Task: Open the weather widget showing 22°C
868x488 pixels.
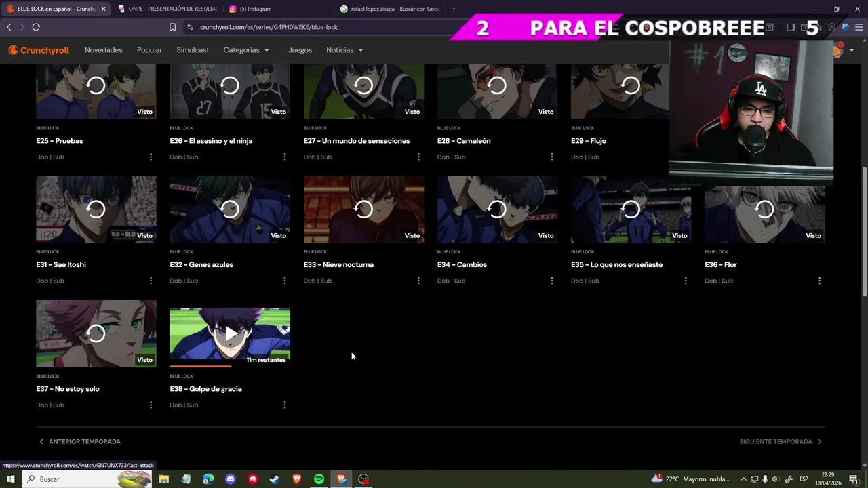Action: 690,479
